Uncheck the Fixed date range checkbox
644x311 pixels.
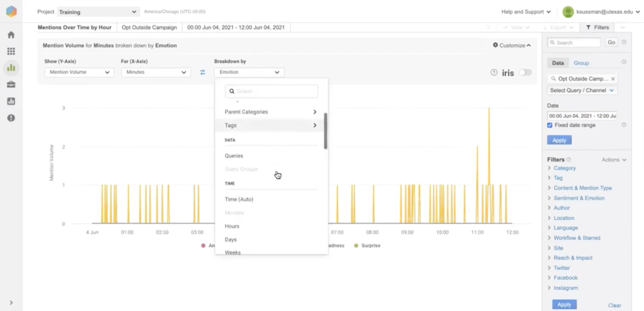click(550, 125)
